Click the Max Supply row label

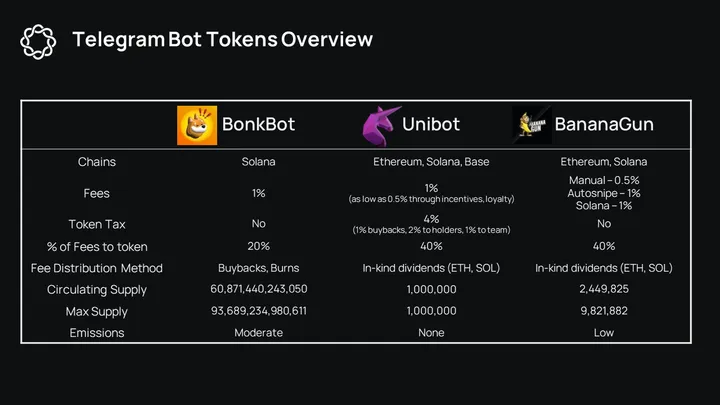pyautogui.click(x=97, y=311)
